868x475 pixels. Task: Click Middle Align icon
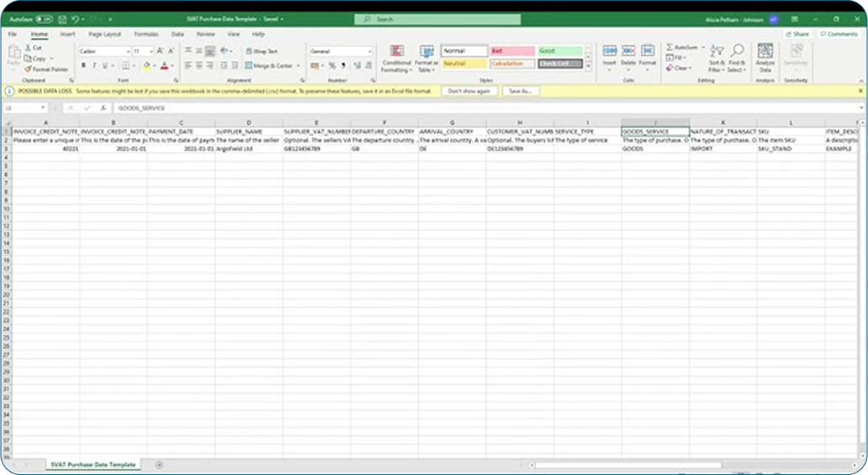(x=199, y=51)
